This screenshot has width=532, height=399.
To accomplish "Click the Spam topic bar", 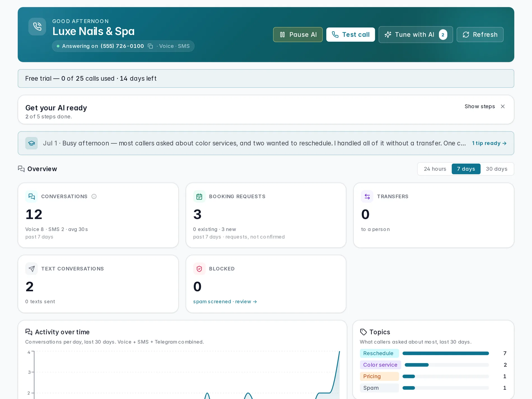I will 445,388.
